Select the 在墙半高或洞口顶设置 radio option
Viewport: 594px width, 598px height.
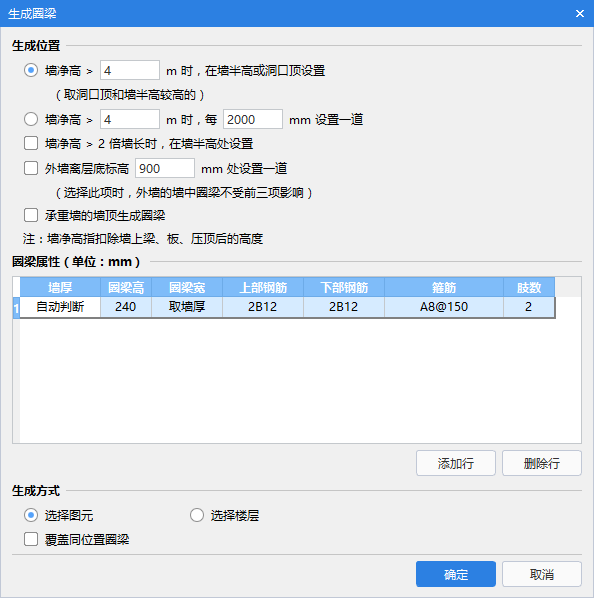[31, 70]
